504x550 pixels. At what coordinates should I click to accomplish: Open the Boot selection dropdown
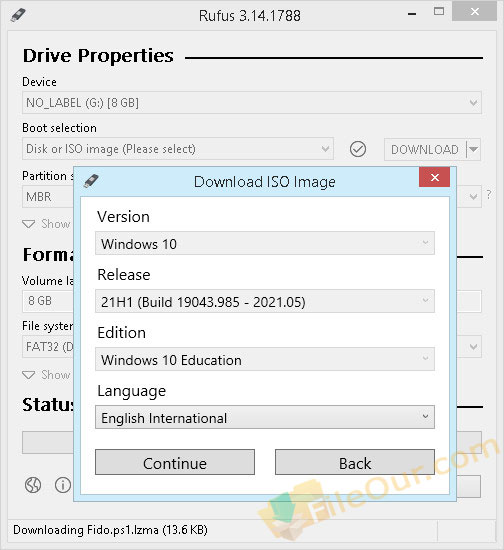[177, 149]
